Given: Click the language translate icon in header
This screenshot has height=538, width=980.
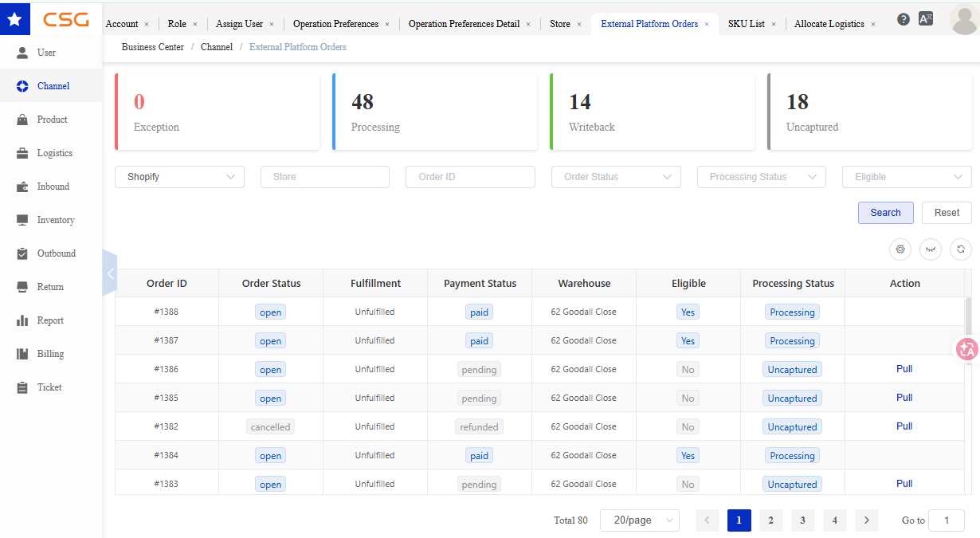Looking at the screenshot, I should tap(926, 19).
